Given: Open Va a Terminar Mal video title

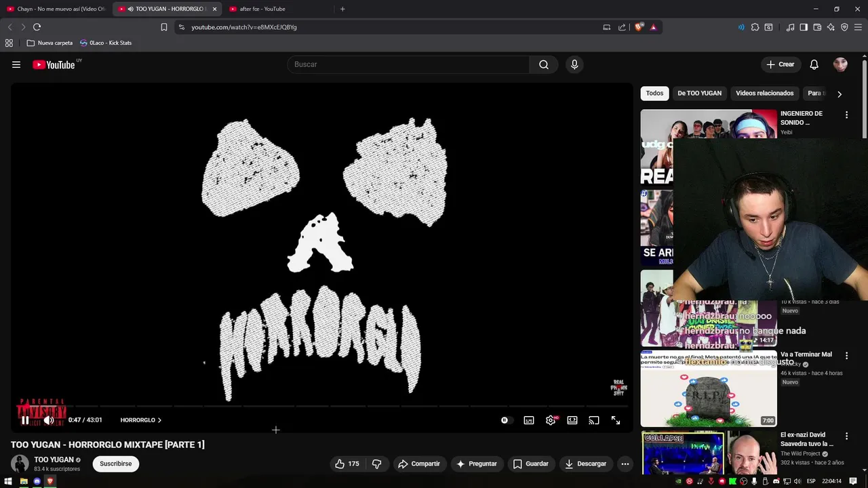Looking at the screenshot, I should coord(806,354).
